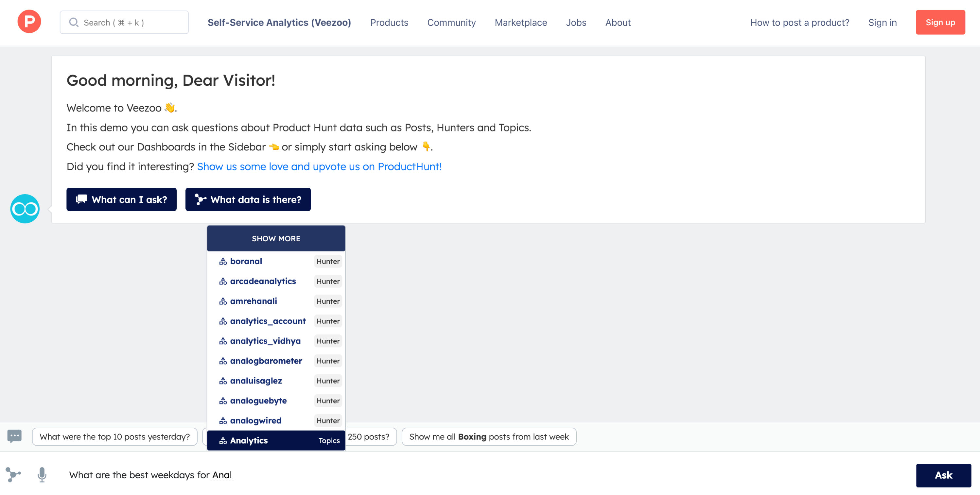Select the highlighted Analytics topic
Screen dimensions: 980x495
(x=276, y=441)
